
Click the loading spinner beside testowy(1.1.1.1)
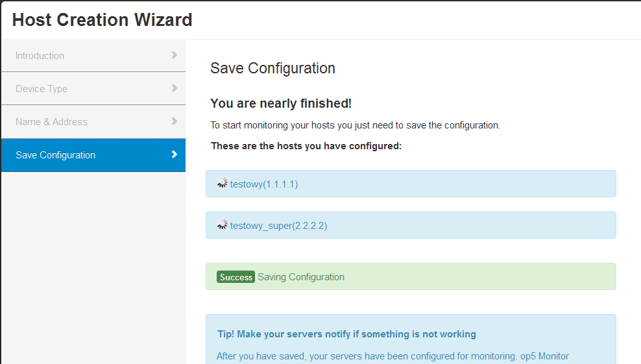coord(223,184)
